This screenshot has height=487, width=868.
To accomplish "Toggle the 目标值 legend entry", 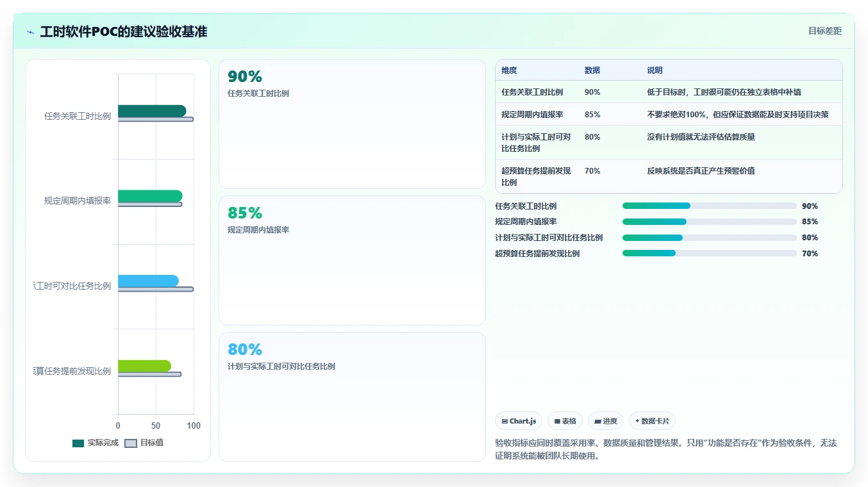I will [x=144, y=443].
